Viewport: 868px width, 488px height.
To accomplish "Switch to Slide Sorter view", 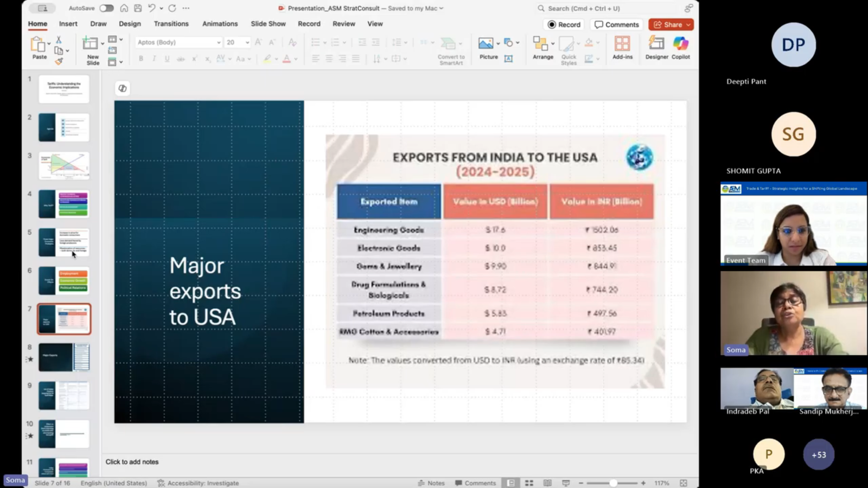I will click(529, 483).
